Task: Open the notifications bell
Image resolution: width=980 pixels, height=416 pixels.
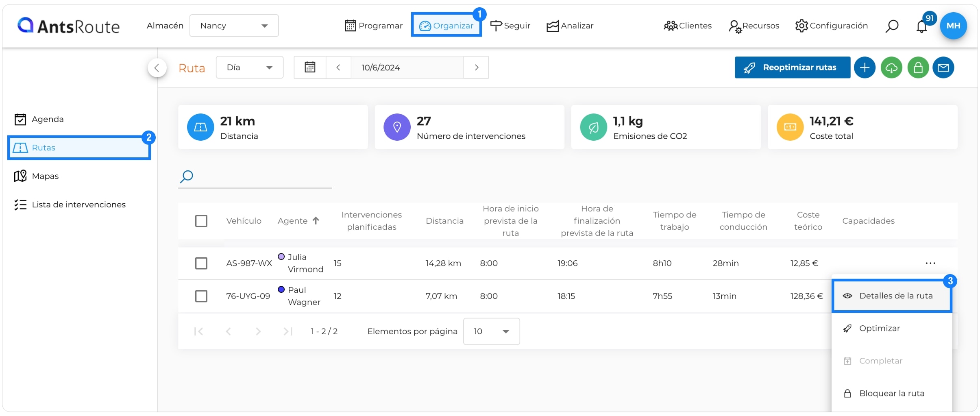Action: (x=921, y=26)
